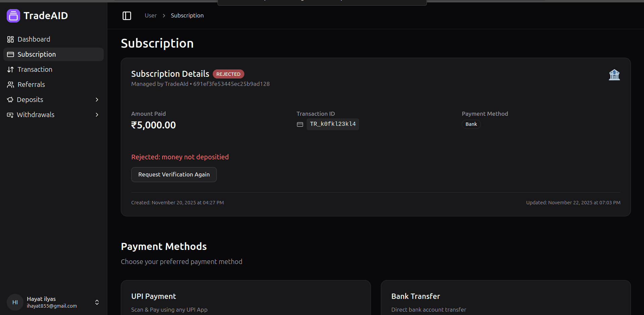Click the TradeAID brand name
This screenshot has height=315, width=644.
pos(46,15)
